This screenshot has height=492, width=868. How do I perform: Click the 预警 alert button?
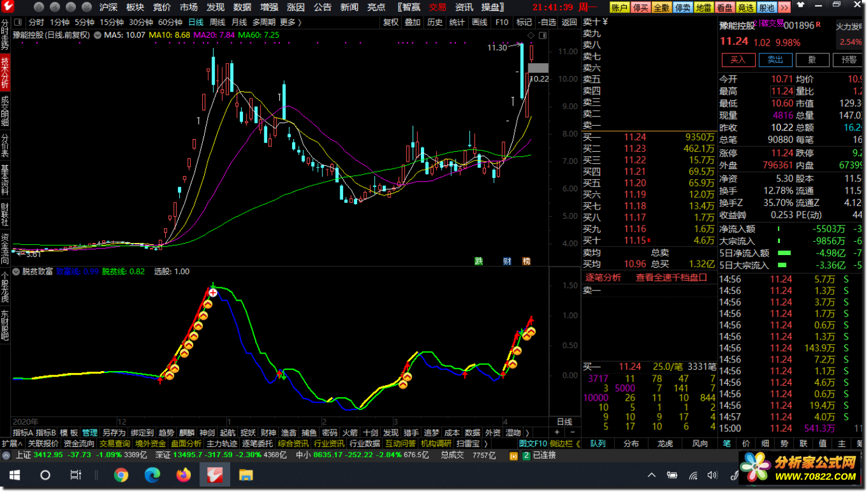click(x=849, y=60)
